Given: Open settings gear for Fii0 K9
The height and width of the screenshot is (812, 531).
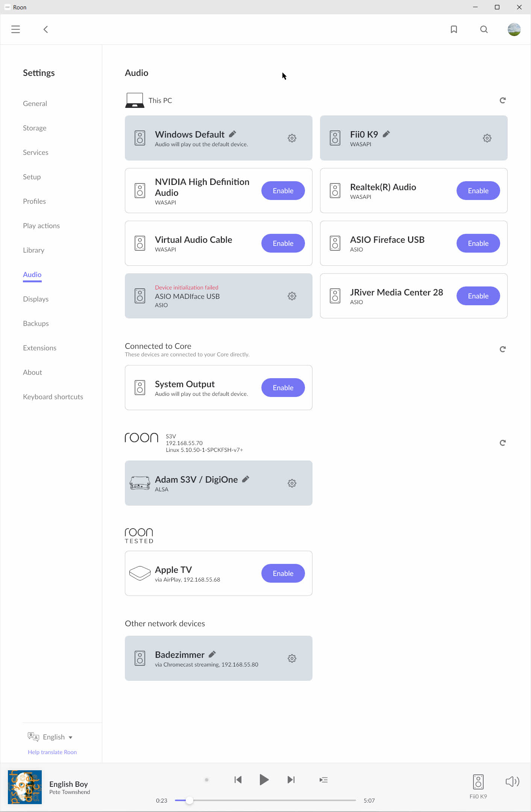Looking at the screenshot, I should tap(487, 138).
